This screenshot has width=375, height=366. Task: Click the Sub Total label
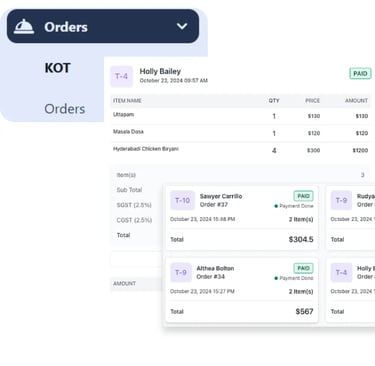tap(129, 190)
